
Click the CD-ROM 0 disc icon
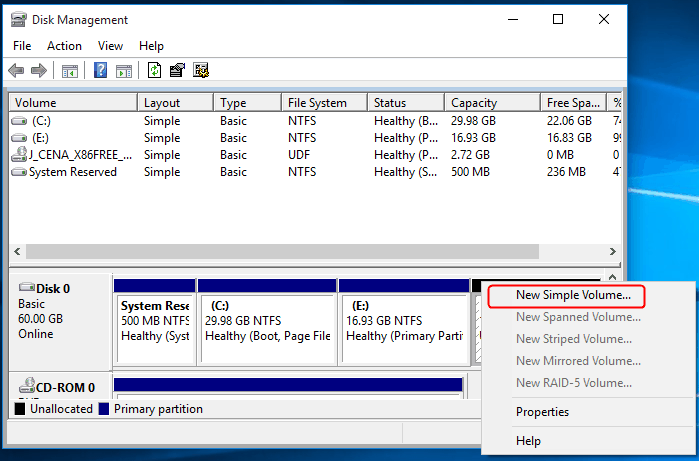(26, 386)
